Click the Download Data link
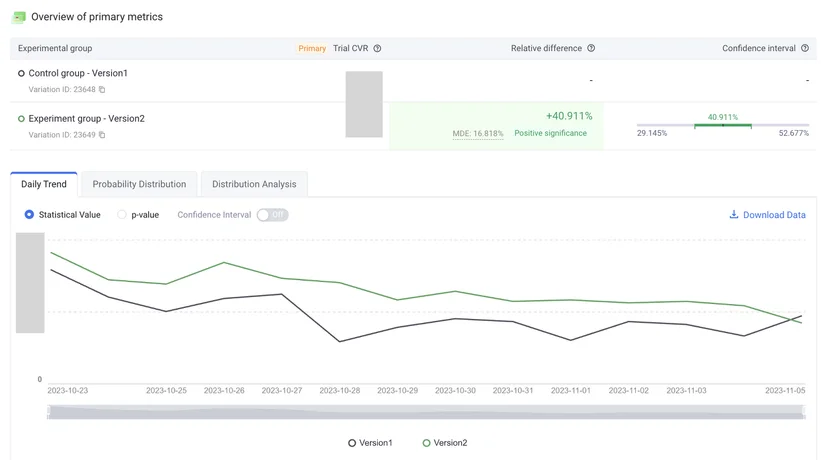Viewport: 828px width, 460px height. 774,215
